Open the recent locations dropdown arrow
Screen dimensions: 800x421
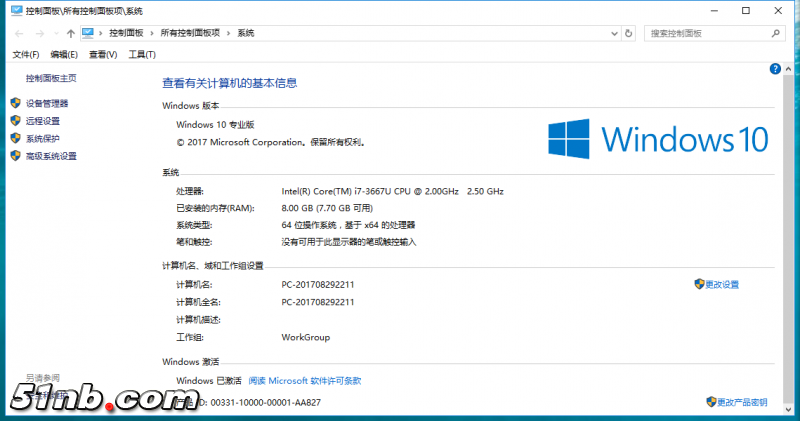55,33
